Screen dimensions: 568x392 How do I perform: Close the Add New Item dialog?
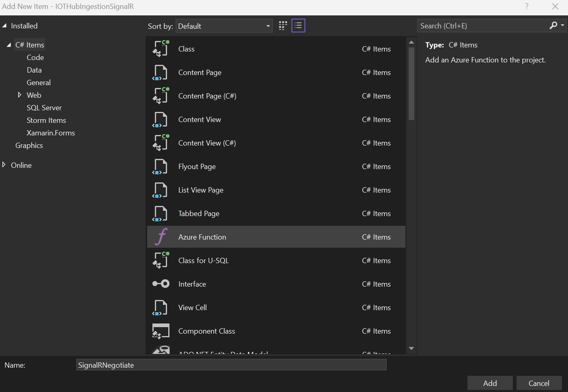pos(555,6)
